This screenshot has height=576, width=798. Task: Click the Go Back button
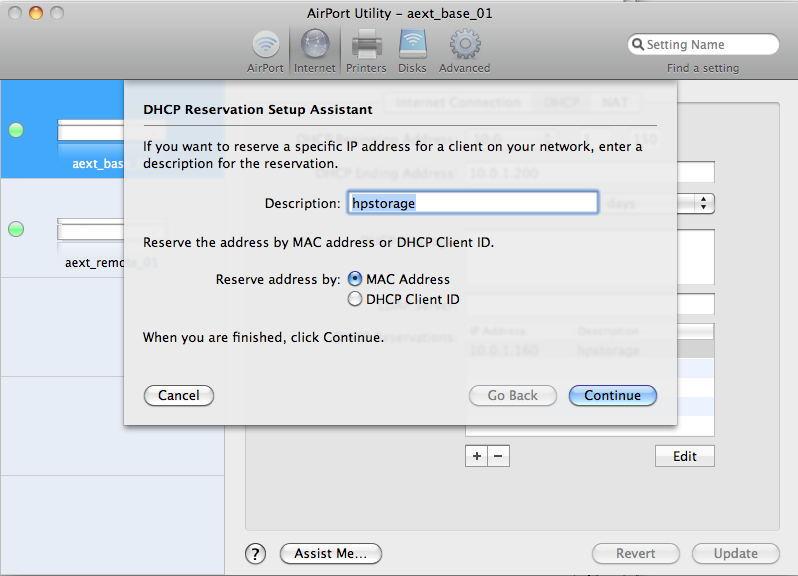point(512,395)
